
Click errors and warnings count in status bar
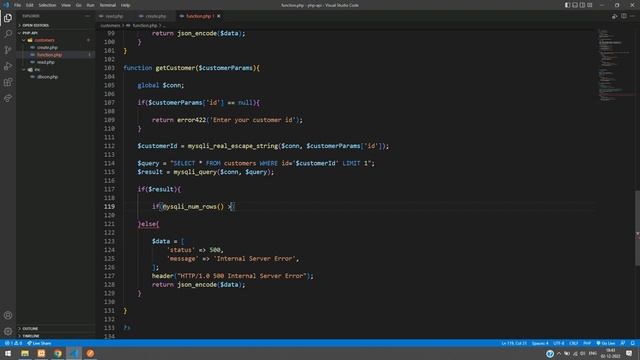pyautogui.click(x=13, y=343)
